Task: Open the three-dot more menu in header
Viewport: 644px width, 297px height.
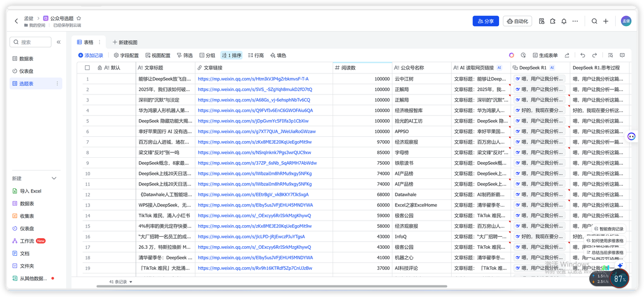Action: click(575, 21)
